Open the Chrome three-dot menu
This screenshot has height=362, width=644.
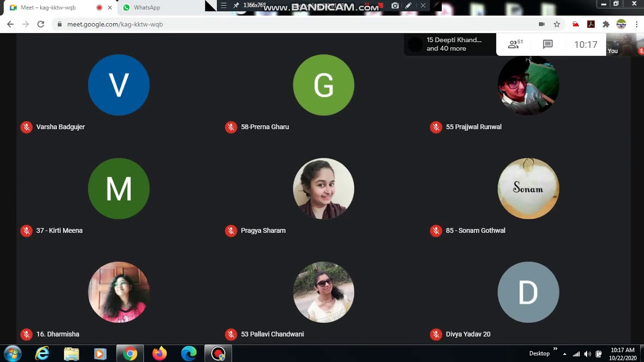(x=636, y=24)
